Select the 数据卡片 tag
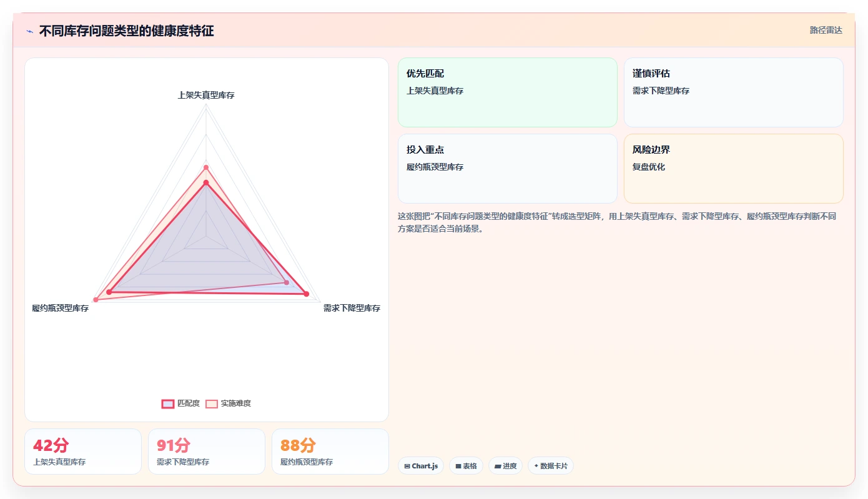 [x=551, y=466]
